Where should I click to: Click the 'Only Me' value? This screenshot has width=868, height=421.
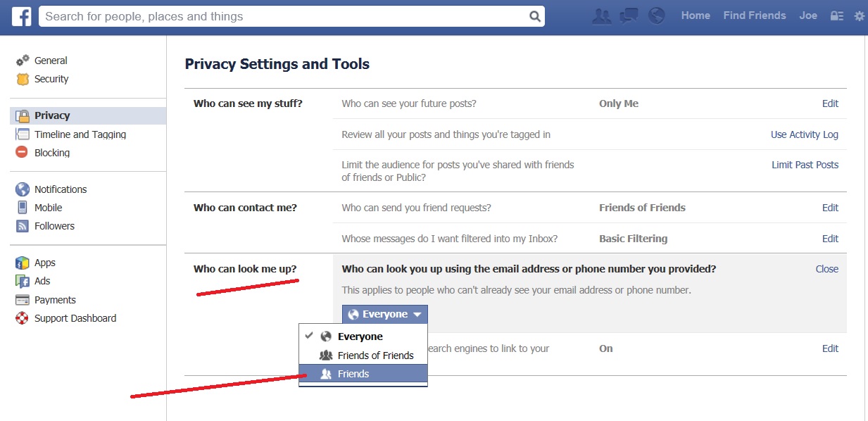coord(619,103)
